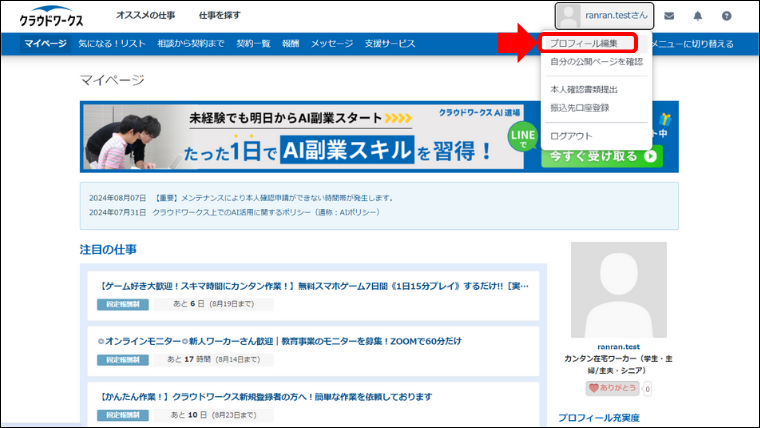Choose 振込先口座登録 from dropdown
The width and height of the screenshot is (760, 428).
579,108
